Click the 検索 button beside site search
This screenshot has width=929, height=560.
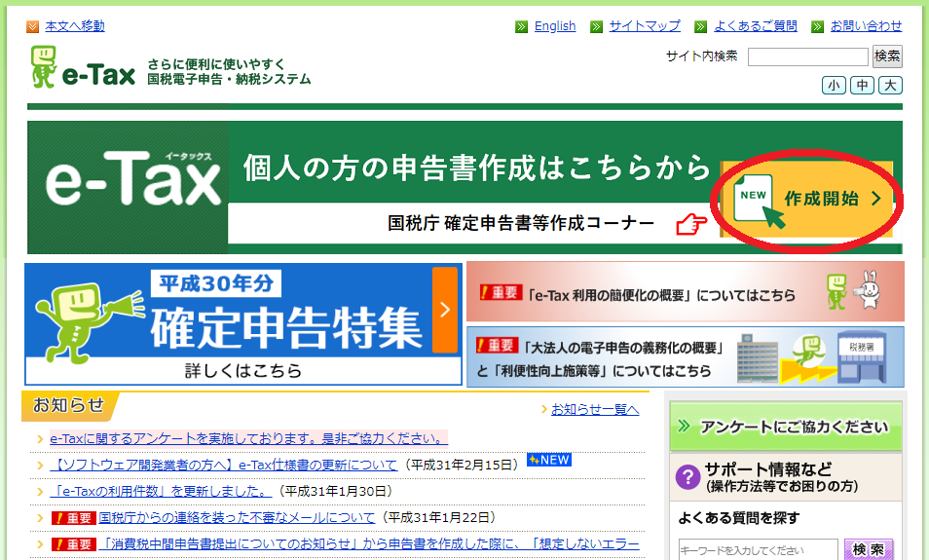887,56
